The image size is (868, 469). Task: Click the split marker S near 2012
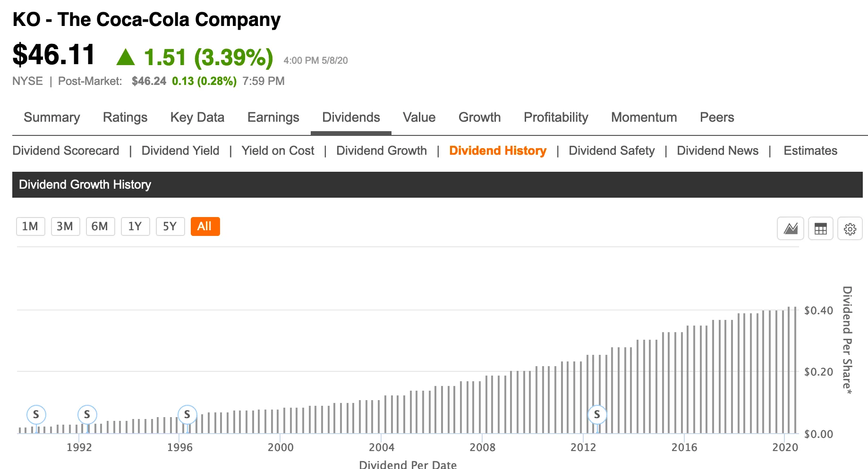[597, 415]
